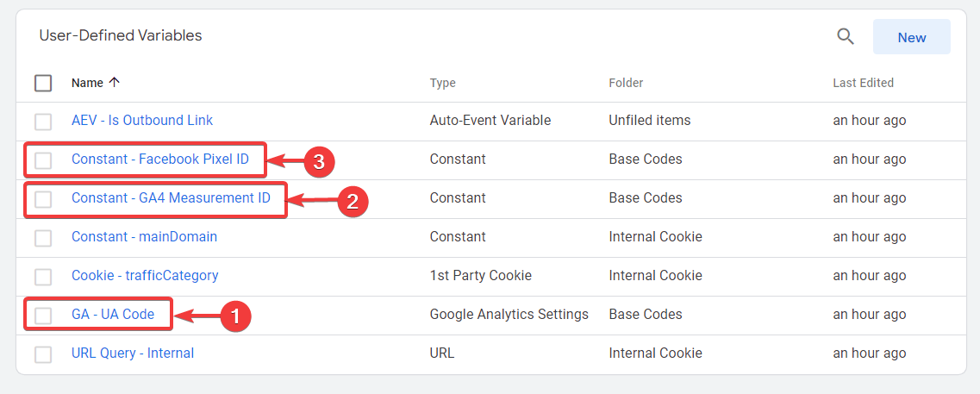Open Constant - Facebook Pixel ID variable

tap(159, 159)
